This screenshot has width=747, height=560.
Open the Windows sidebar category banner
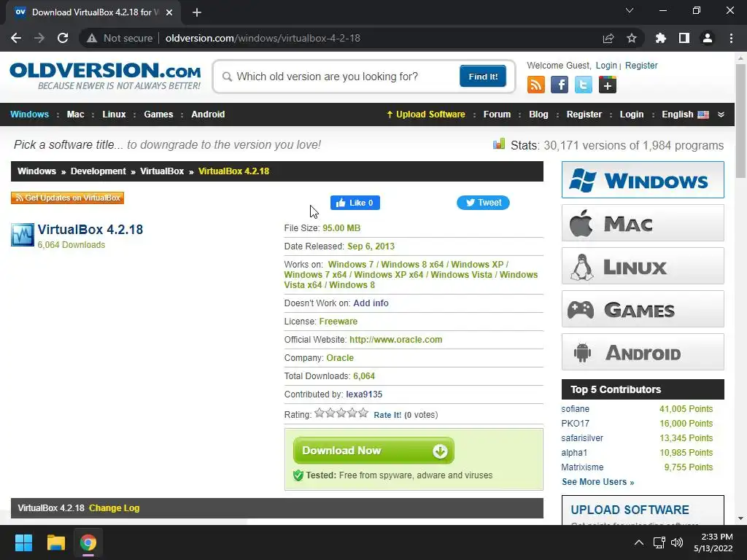[643, 180]
